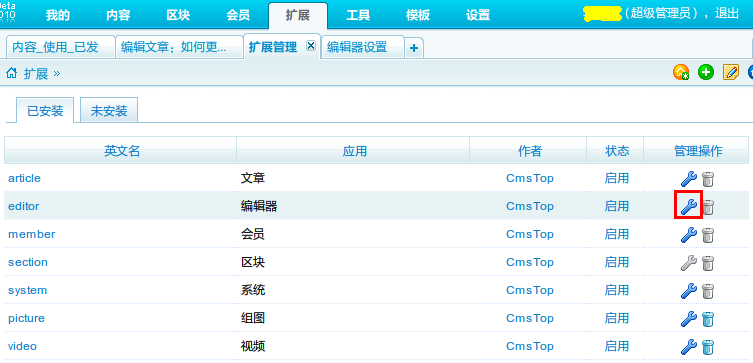Open the 内容 main menu
The width and height of the screenshot is (753, 363).
click(118, 15)
